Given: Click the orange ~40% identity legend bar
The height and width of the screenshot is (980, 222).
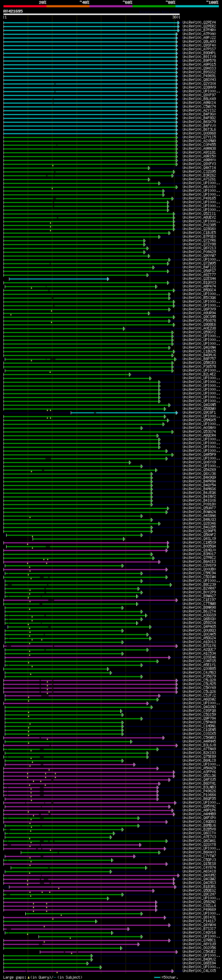Looking at the screenshot, I should point(68,6).
